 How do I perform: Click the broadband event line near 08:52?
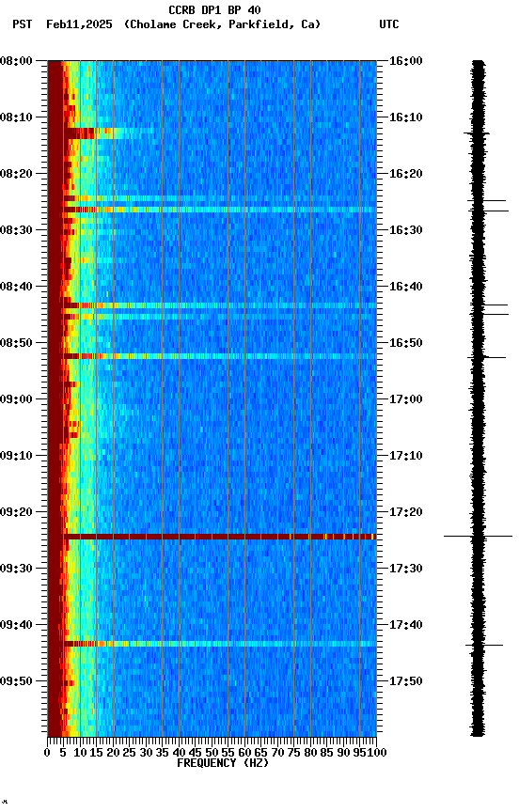(220, 357)
